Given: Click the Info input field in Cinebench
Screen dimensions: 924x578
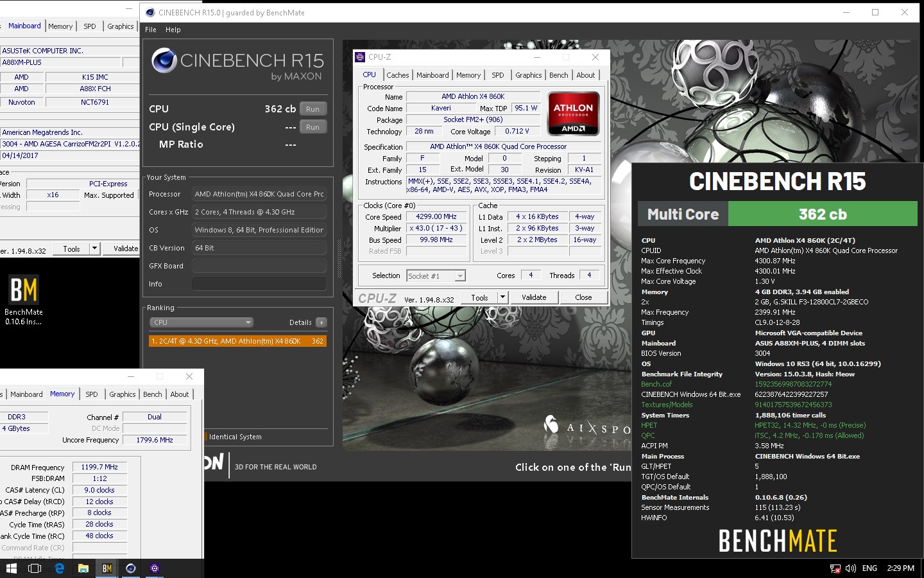Looking at the screenshot, I should pos(259,284).
